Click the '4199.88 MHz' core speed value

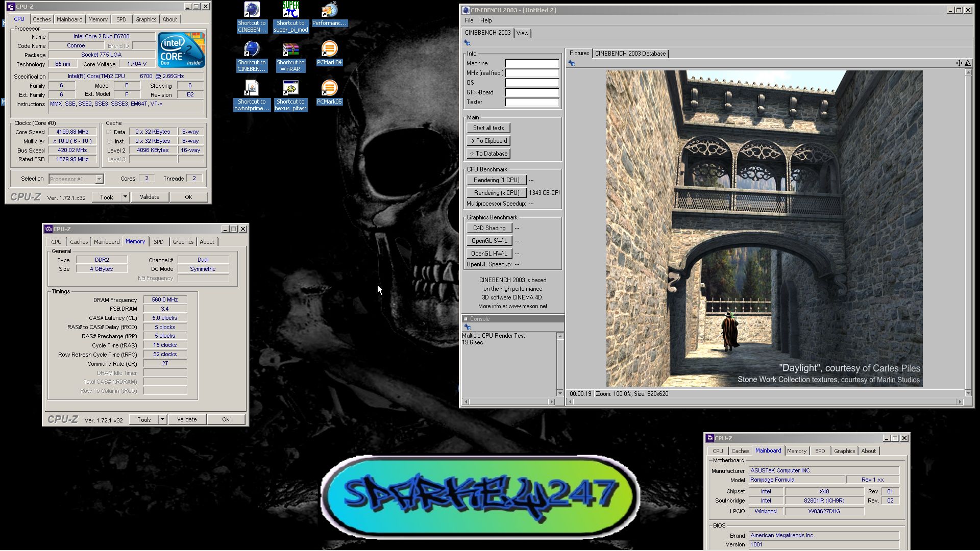coord(72,132)
